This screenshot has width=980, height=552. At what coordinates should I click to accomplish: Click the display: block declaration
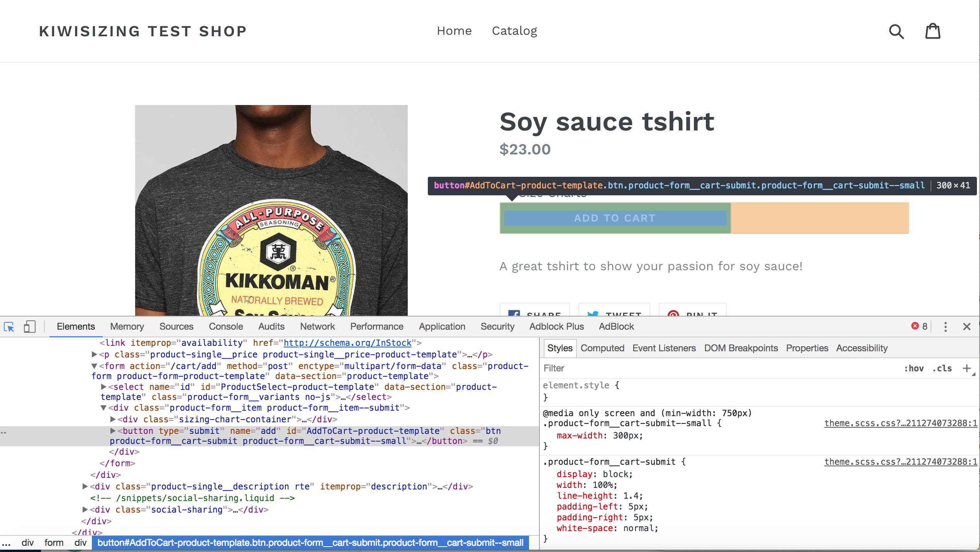(595, 474)
